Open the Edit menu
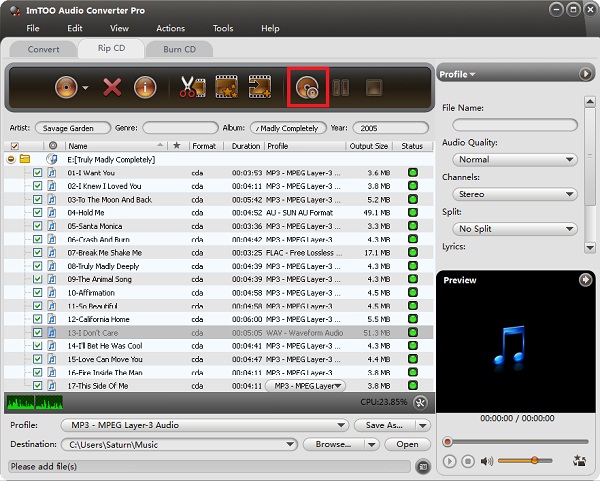 coord(75,28)
